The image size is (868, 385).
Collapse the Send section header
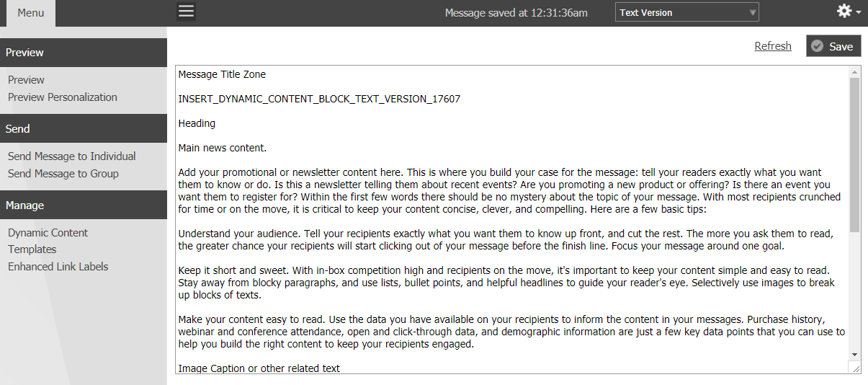tap(84, 129)
